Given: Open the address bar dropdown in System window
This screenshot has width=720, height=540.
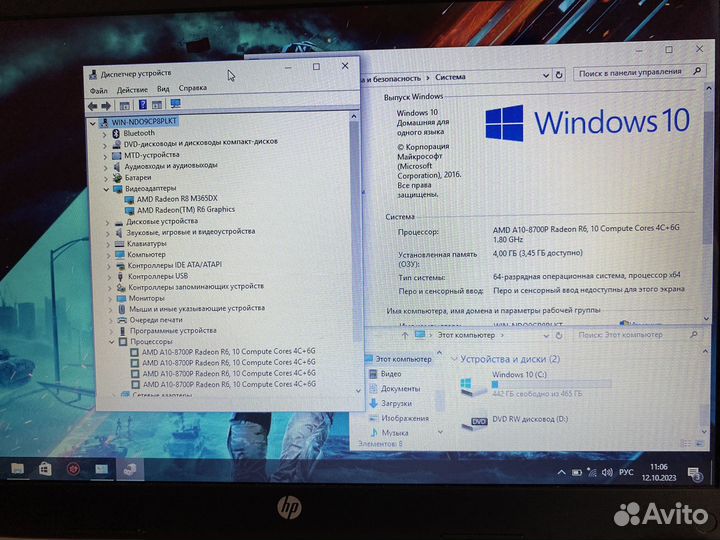Looking at the screenshot, I should click(546, 75).
